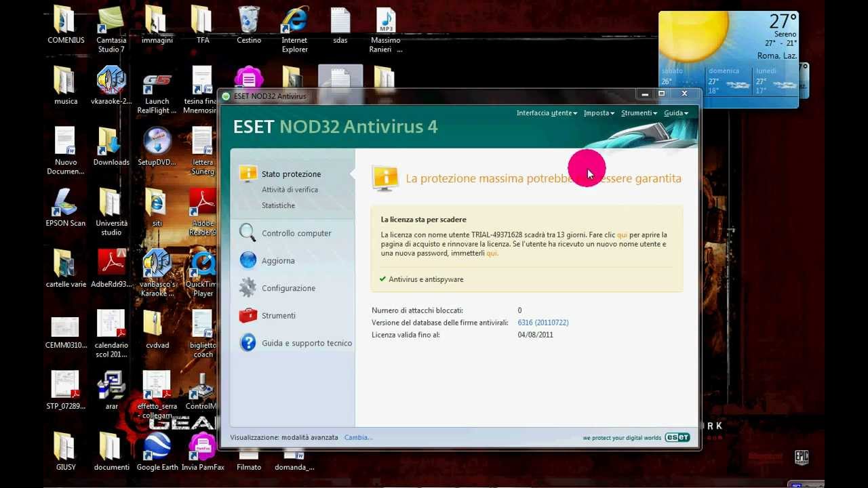Launch Internet Explorer from desktop
The width and height of the screenshot is (868, 488).
coord(294,30)
